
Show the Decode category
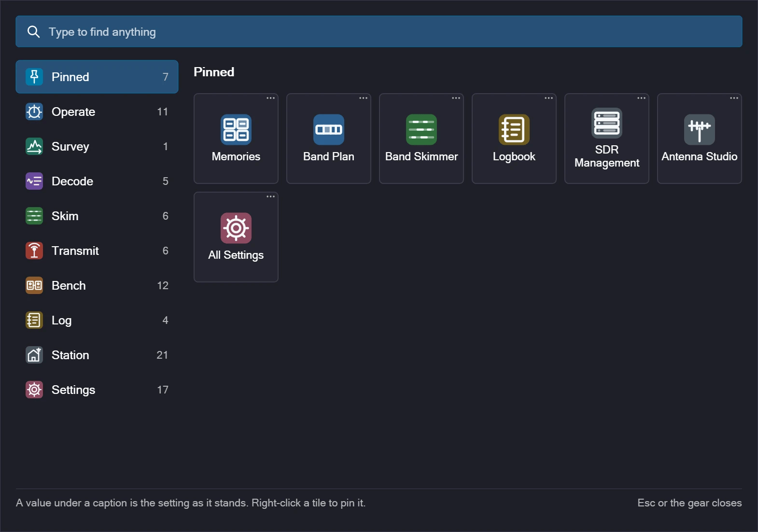[x=97, y=181]
